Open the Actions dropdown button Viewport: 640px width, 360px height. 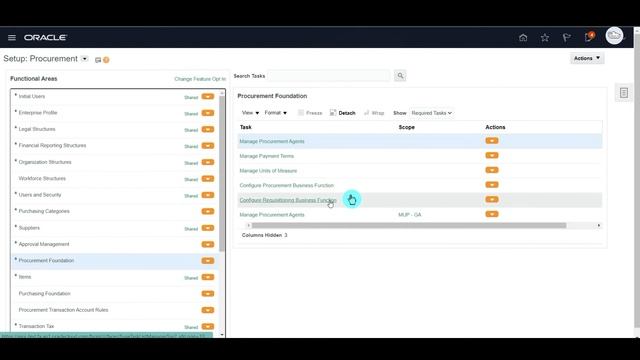[x=587, y=58]
